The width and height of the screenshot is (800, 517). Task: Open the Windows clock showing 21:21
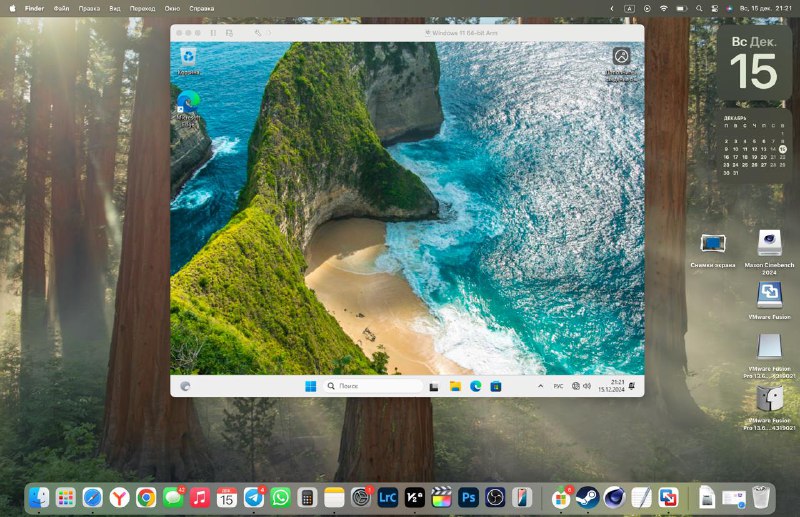click(x=611, y=386)
